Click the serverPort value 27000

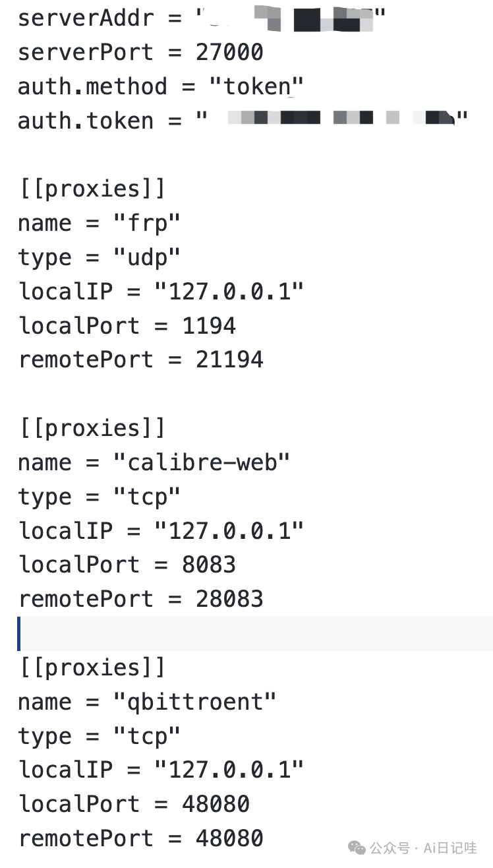coord(229,52)
